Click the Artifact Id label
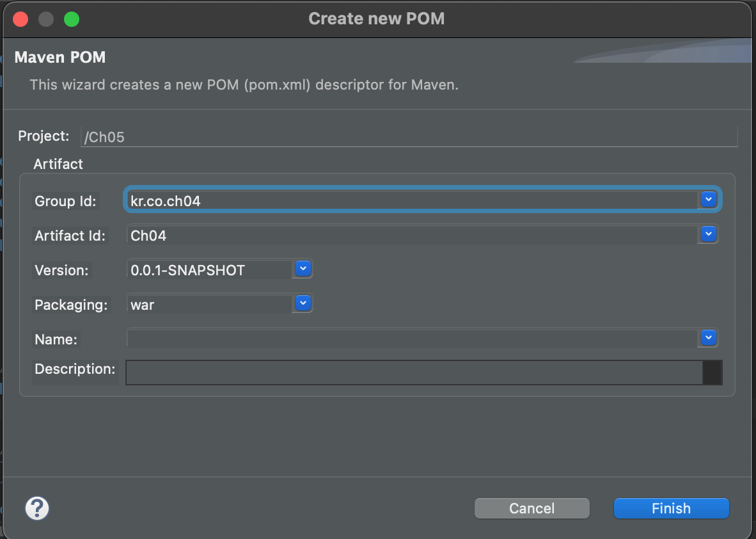756x539 pixels. pos(70,236)
